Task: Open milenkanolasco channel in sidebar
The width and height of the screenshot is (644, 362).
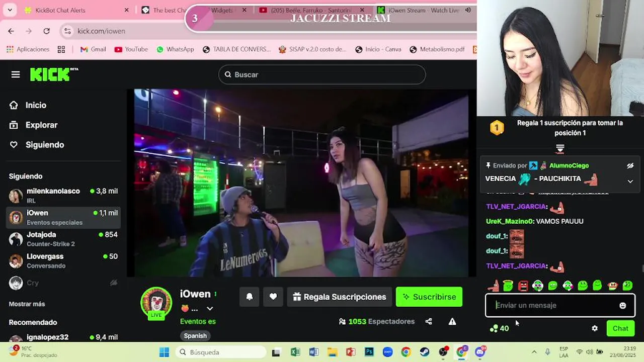Action: [x=64, y=196]
